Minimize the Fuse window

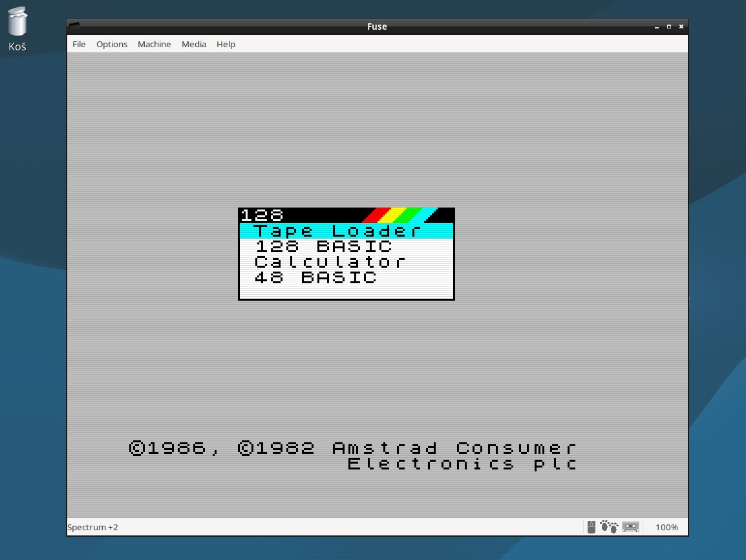tap(657, 27)
